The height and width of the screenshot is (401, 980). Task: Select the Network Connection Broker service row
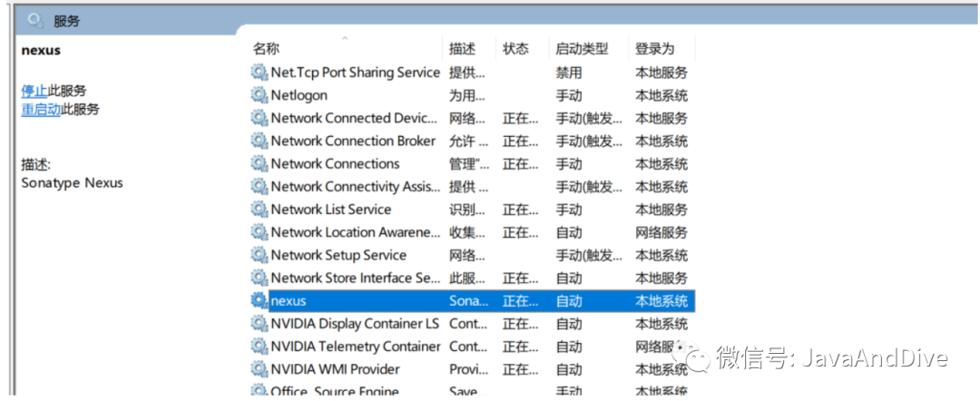(353, 142)
